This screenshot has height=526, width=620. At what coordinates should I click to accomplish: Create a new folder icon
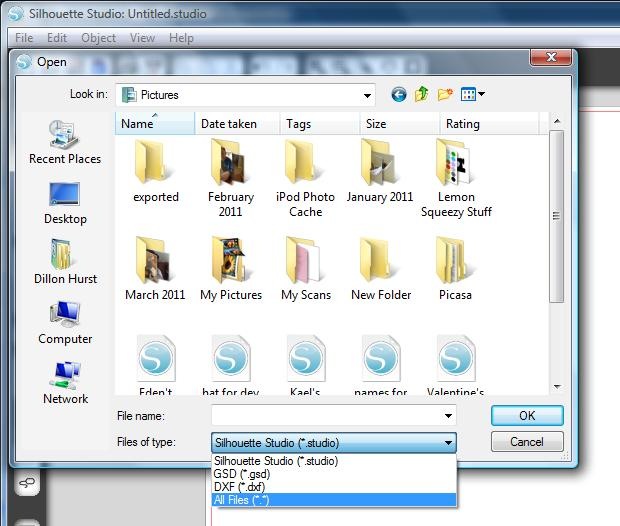click(445, 95)
